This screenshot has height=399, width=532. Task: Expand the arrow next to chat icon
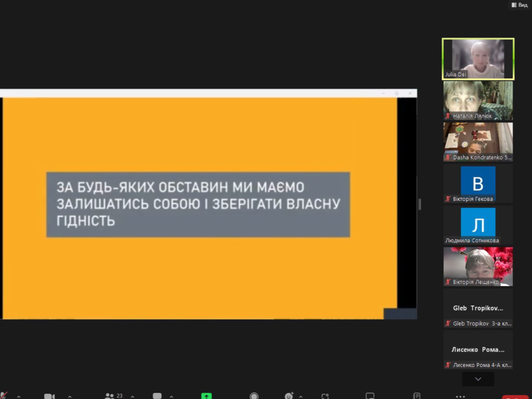(172, 396)
